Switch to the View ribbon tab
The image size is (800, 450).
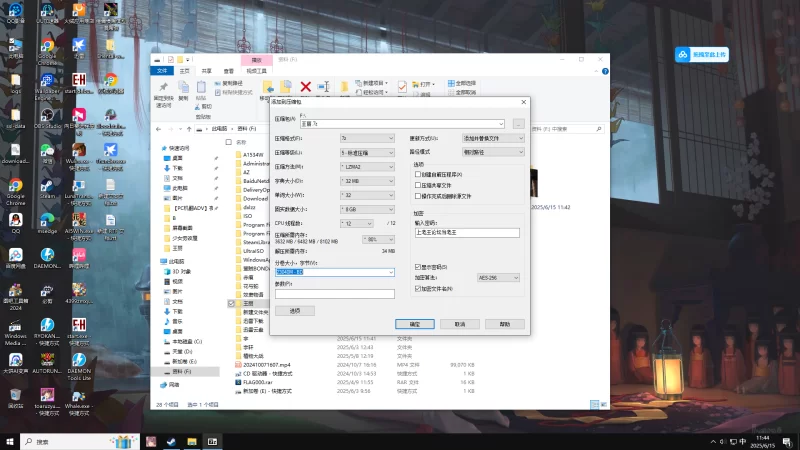(x=229, y=71)
